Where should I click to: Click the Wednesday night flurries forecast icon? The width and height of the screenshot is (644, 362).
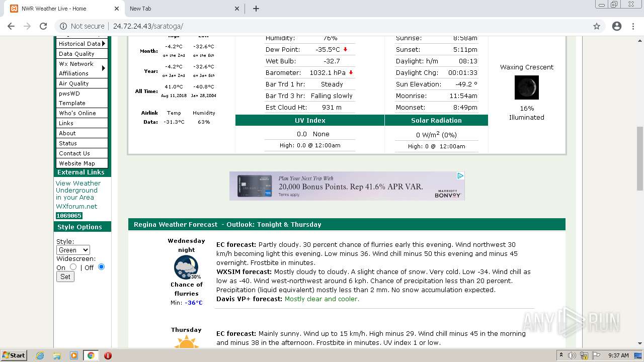pyautogui.click(x=187, y=267)
